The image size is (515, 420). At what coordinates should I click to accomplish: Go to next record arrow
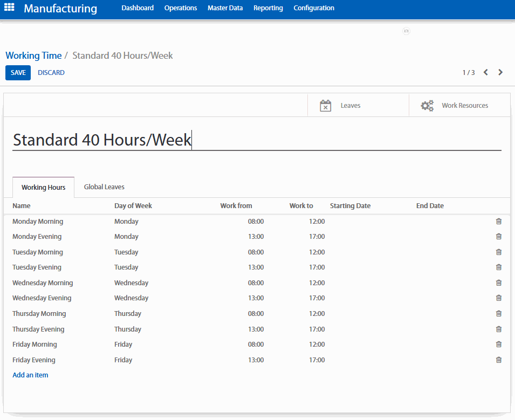point(500,72)
